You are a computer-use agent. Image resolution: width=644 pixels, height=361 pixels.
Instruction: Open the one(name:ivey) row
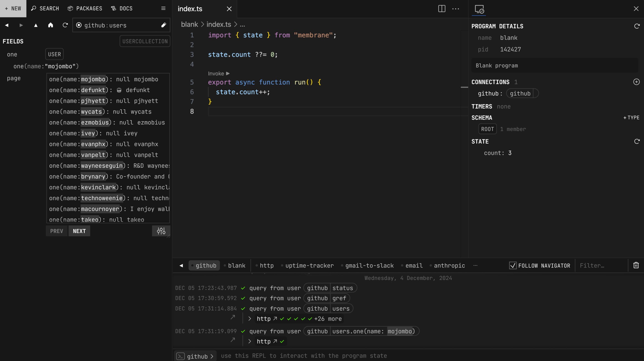point(108,133)
